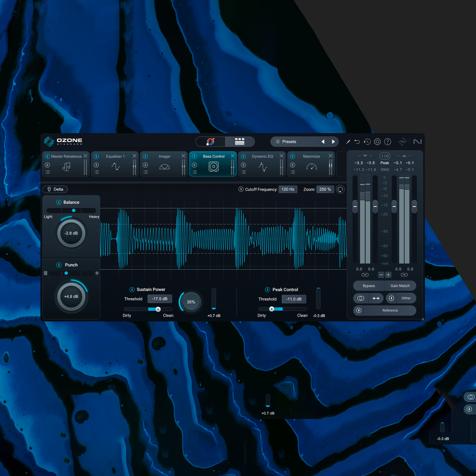Click the Gain Match button

pos(400,286)
